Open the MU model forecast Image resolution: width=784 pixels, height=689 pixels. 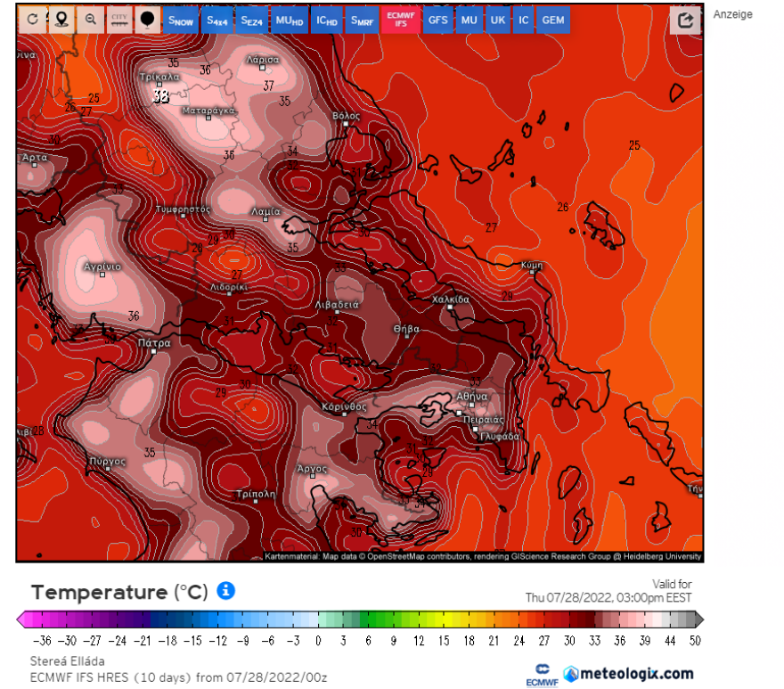click(x=469, y=20)
